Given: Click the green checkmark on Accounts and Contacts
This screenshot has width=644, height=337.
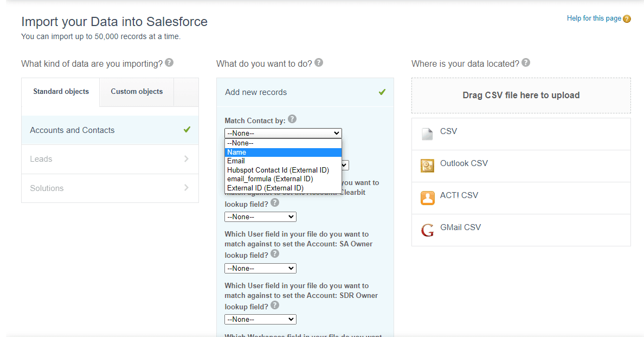Looking at the screenshot, I should click(x=187, y=130).
